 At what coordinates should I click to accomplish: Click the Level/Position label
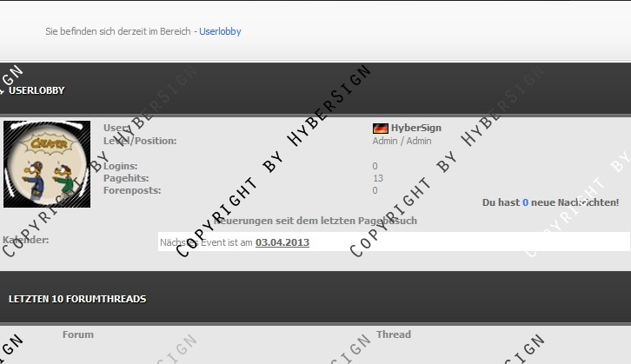(x=139, y=141)
